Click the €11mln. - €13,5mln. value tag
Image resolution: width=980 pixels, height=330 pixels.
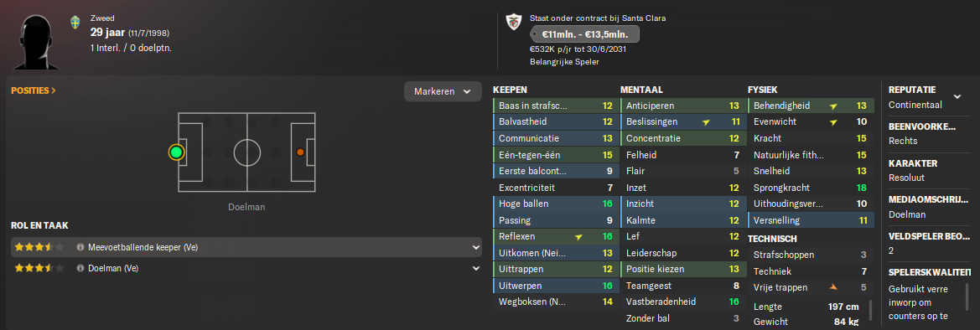pyautogui.click(x=584, y=34)
